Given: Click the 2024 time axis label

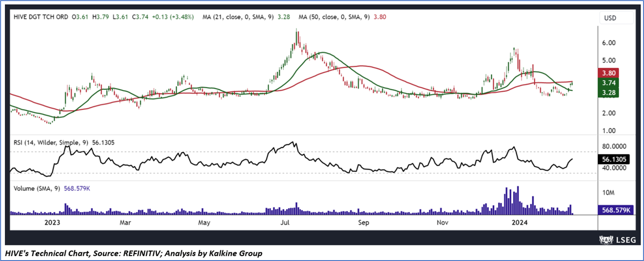Looking at the screenshot, I should [520, 223].
